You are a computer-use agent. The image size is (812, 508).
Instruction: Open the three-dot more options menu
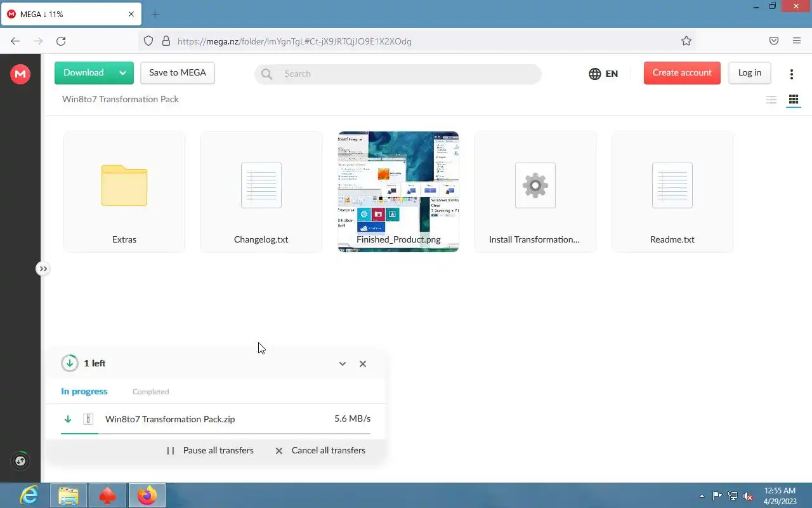tap(792, 74)
